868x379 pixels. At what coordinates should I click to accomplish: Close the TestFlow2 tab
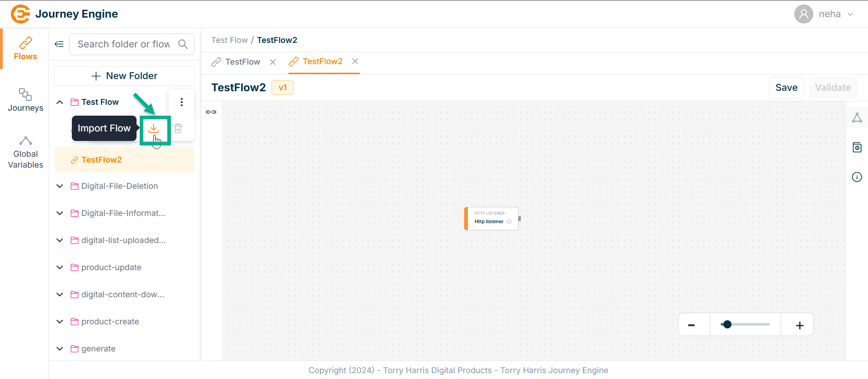coord(355,61)
